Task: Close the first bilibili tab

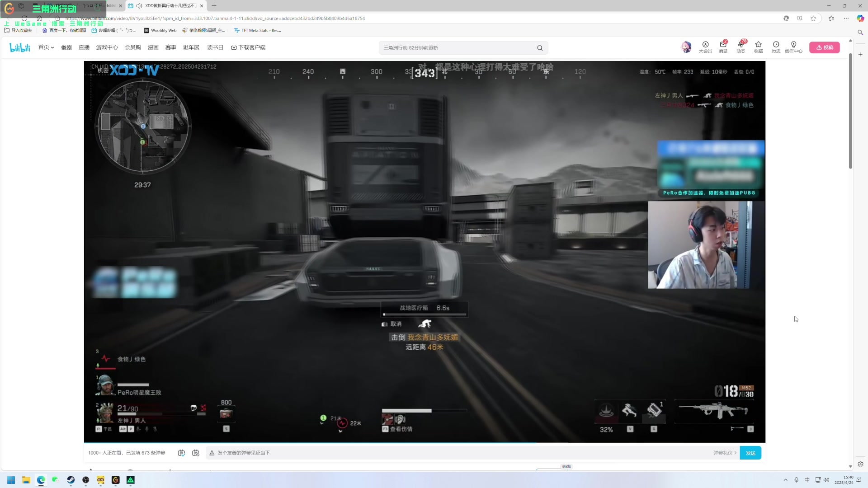Action: click(x=120, y=6)
